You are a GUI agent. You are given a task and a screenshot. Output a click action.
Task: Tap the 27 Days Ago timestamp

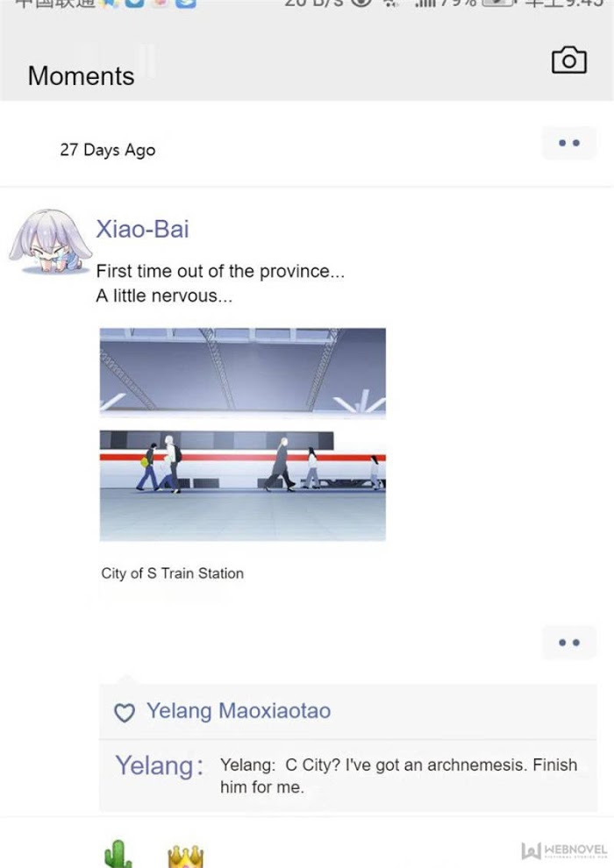[107, 149]
